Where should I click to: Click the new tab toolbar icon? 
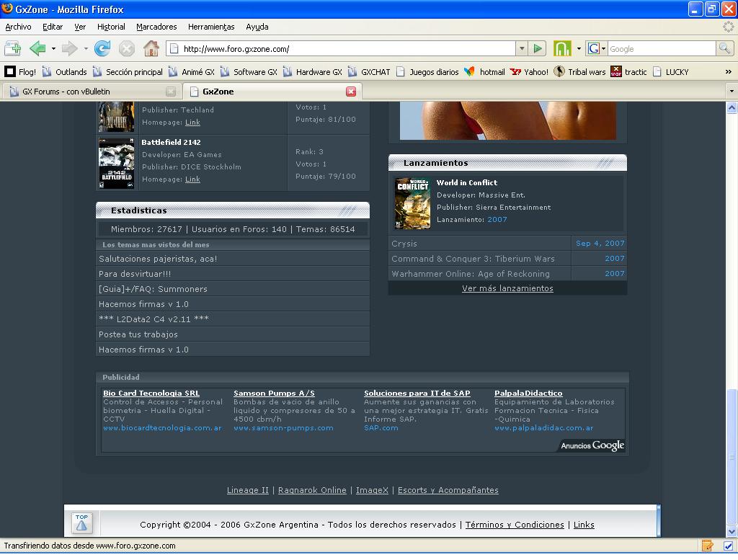click(13, 48)
